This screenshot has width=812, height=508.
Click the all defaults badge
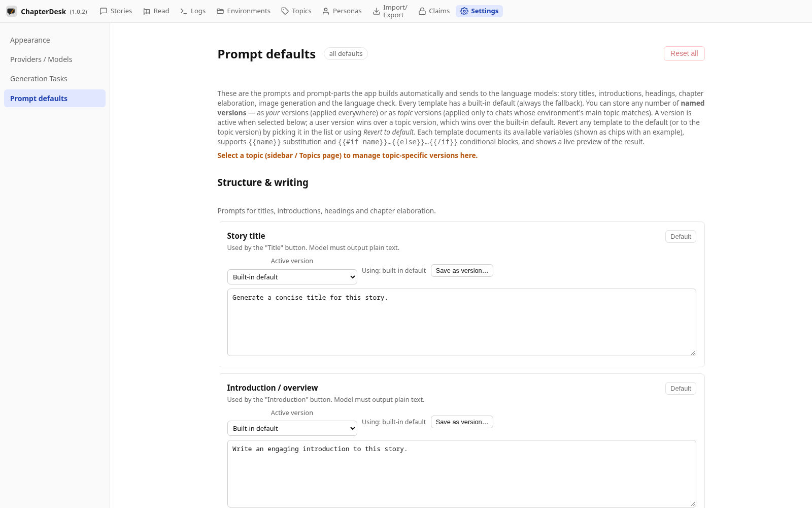click(346, 54)
